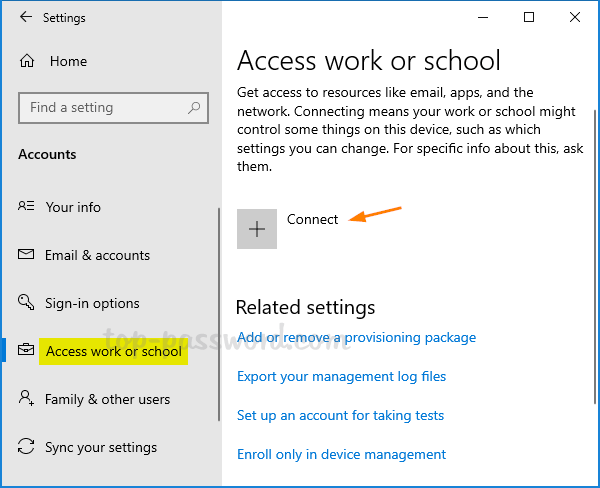600x488 pixels.
Task: Open Enroll only in device management link
Action: coord(341,454)
